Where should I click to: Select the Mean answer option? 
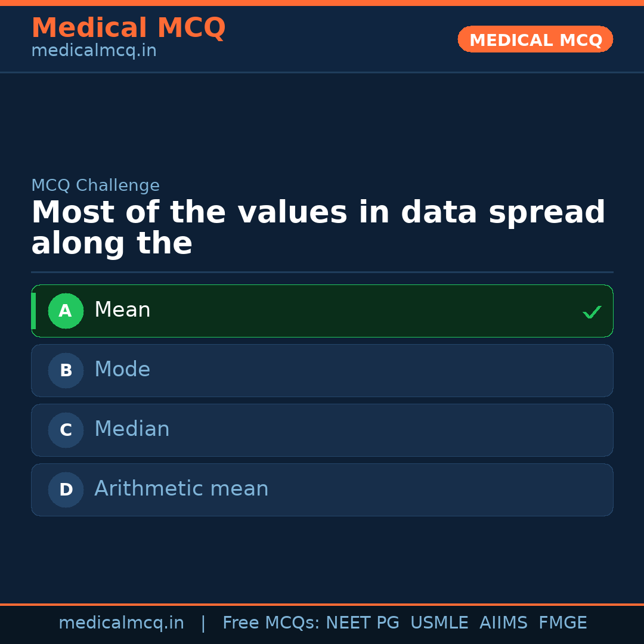322,311
